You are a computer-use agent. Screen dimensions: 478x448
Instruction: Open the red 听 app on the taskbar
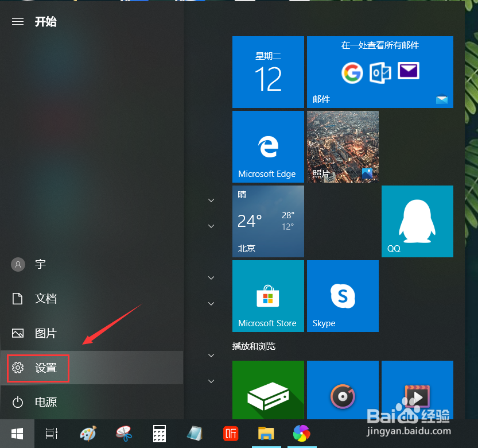[x=231, y=434]
